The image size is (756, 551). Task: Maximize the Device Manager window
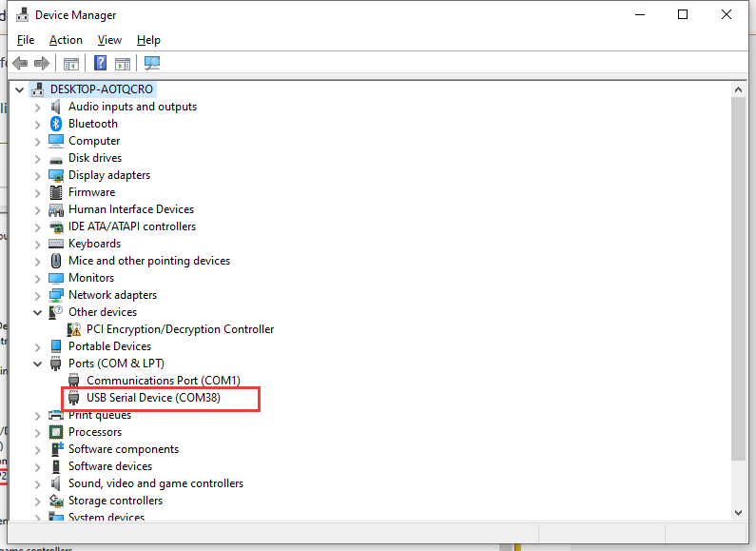683,15
